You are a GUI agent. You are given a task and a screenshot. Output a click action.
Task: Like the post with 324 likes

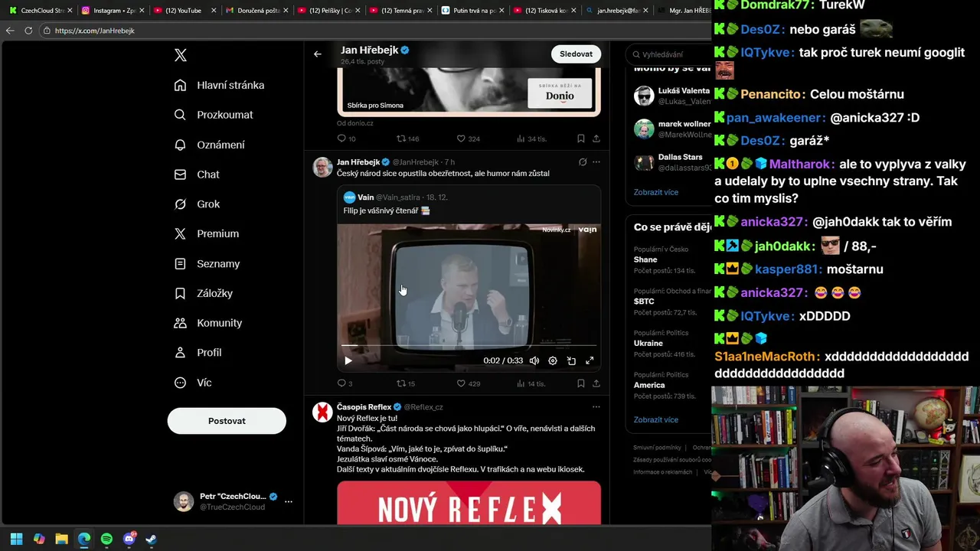[468, 139]
